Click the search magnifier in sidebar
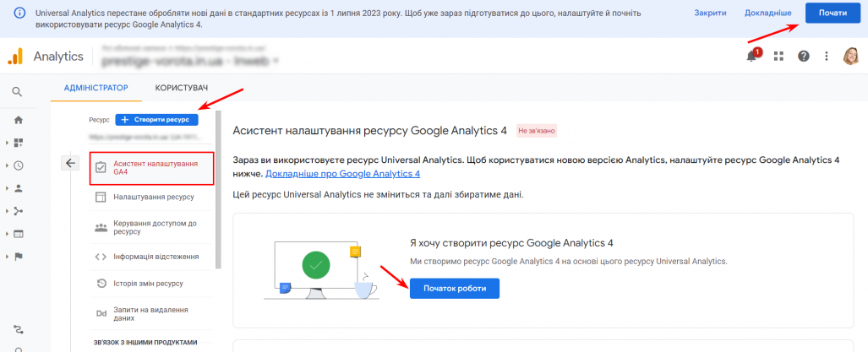 (18, 92)
